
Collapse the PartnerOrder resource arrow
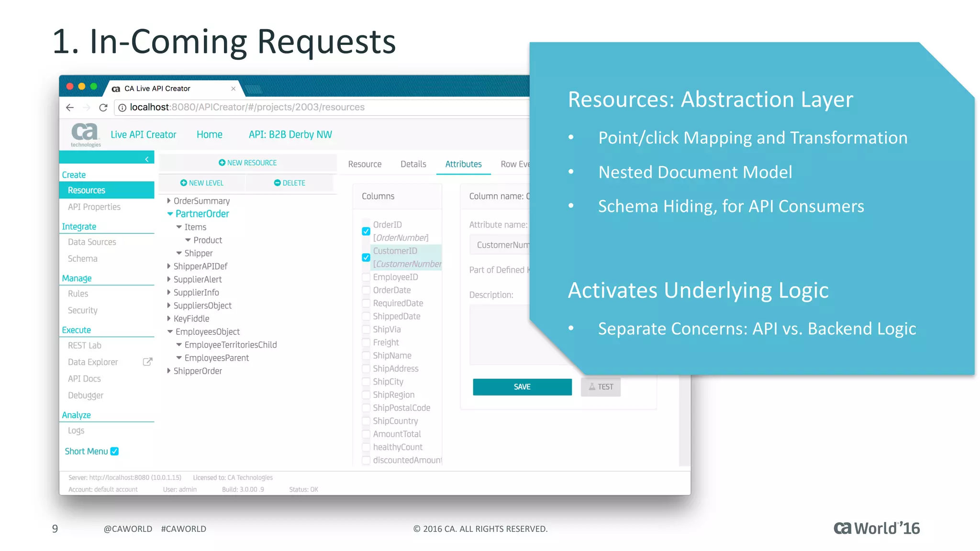pyautogui.click(x=170, y=214)
